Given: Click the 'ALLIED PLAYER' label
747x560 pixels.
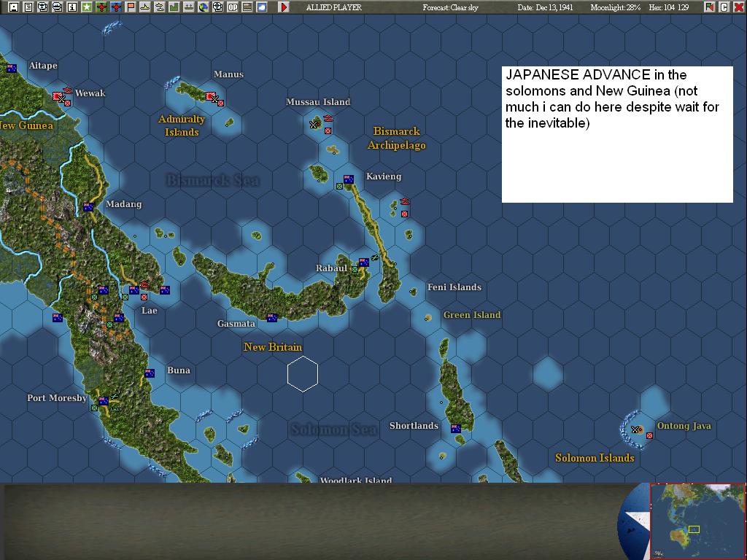Looking at the screenshot, I should pyautogui.click(x=333, y=7).
